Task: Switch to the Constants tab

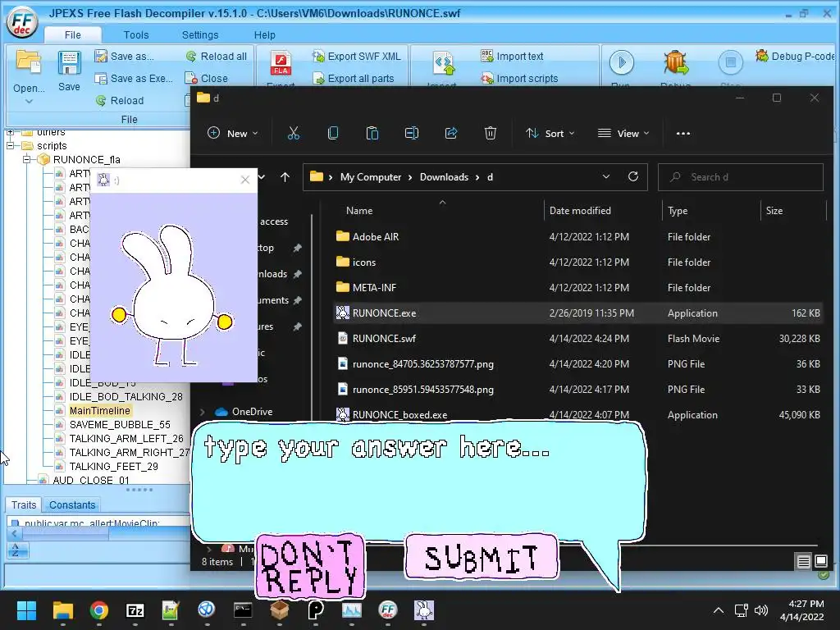Action: coord(72,504)
